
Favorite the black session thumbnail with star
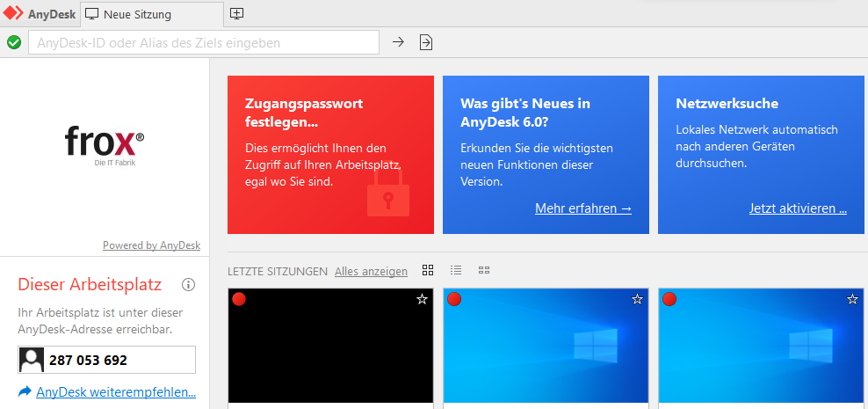(422, 300)
